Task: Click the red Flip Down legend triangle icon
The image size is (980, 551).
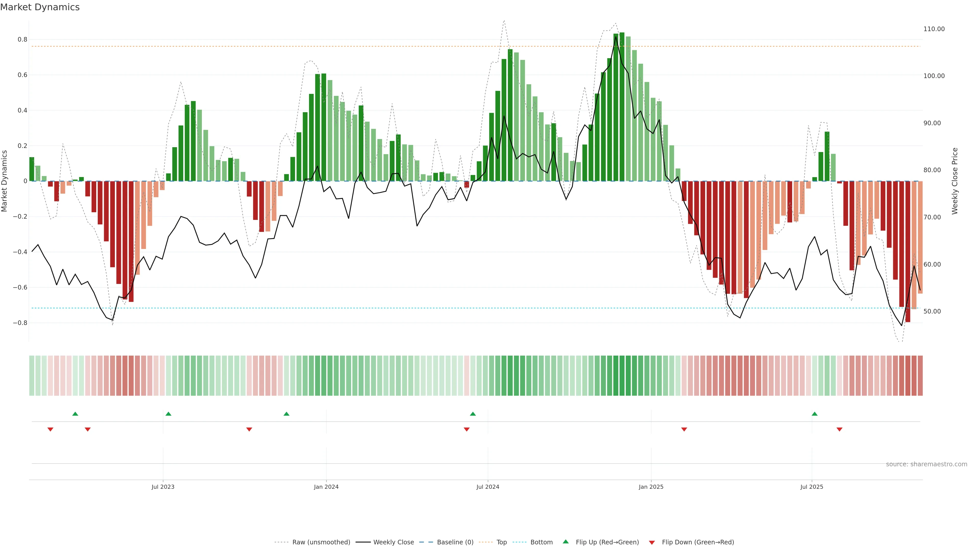Action: point(652,542)
